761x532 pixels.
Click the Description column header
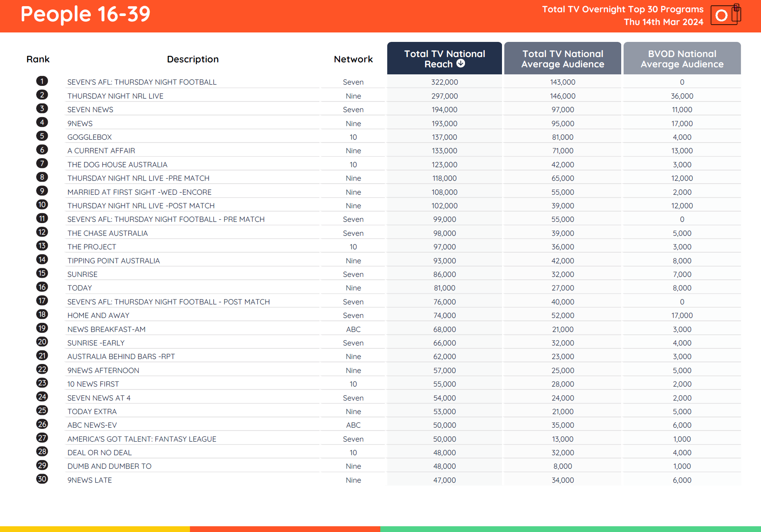[192, 59]
